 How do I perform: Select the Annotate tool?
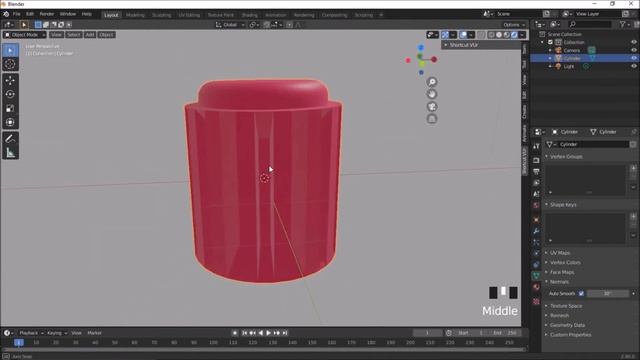pyautogui.click(x=10, y=139)
